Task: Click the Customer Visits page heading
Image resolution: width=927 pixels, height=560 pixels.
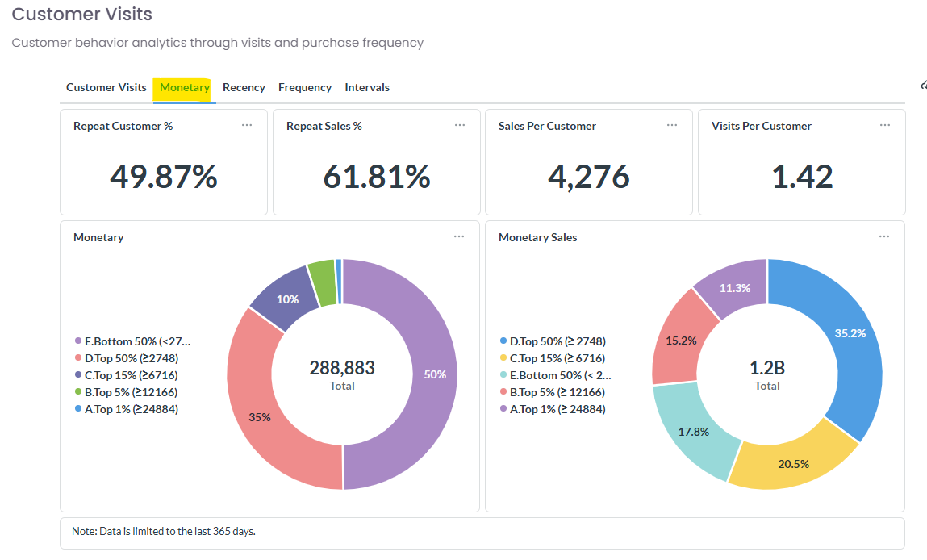Action: click(x=81, y=14)
